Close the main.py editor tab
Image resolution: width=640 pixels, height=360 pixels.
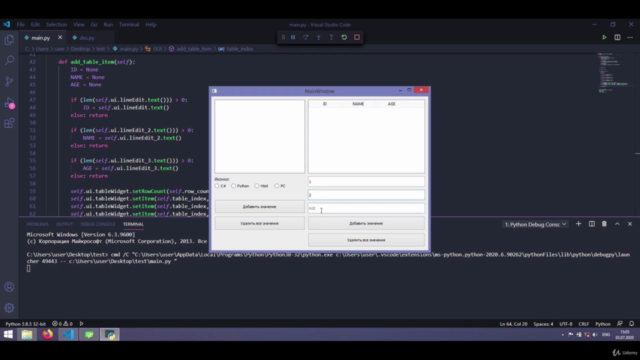coord(60,37)
